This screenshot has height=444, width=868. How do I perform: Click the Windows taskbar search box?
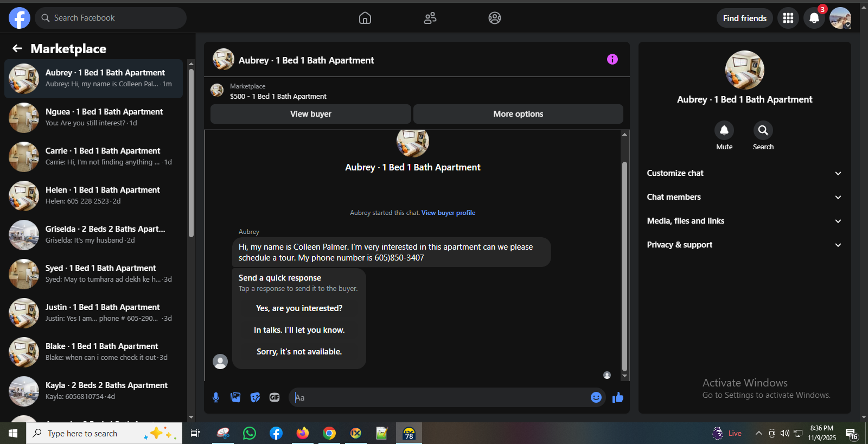point(104,433)
